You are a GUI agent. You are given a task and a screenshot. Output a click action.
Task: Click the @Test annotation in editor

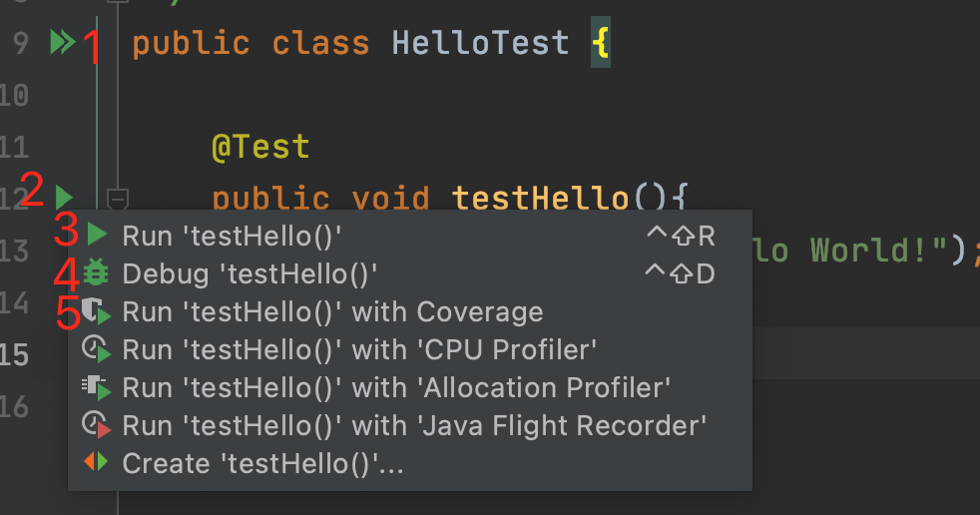click(x=261, y=147)
